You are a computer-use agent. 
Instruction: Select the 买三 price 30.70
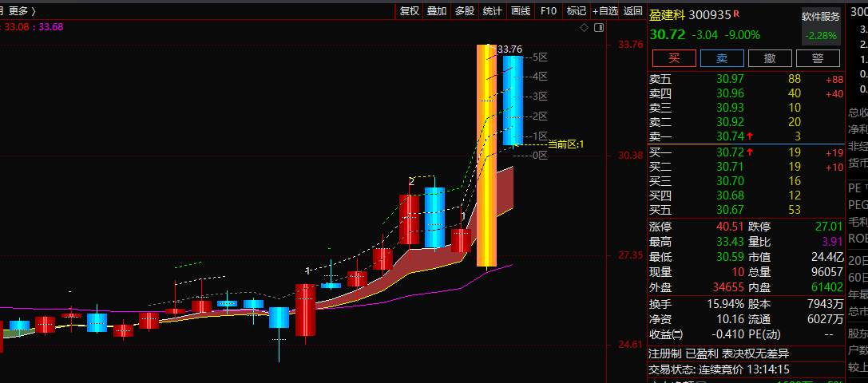730,181
